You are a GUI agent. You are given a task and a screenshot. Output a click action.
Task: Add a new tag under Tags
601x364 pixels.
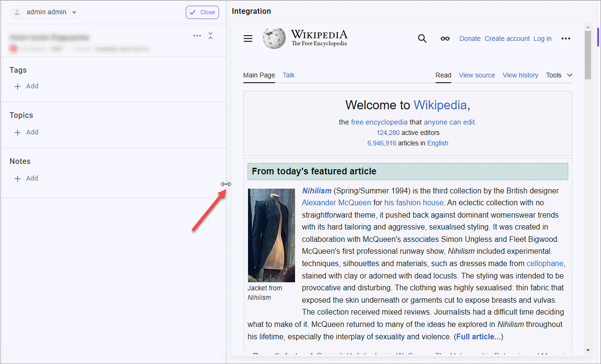pyautogui.click(x=27, y=86)
